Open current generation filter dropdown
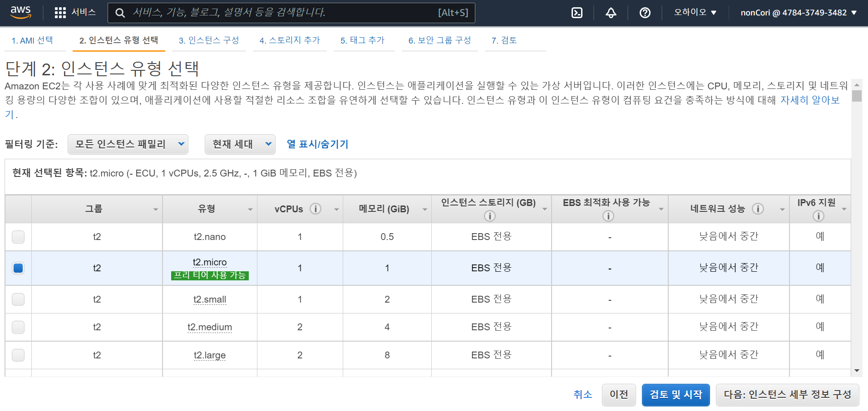 [x=240, y=144]
